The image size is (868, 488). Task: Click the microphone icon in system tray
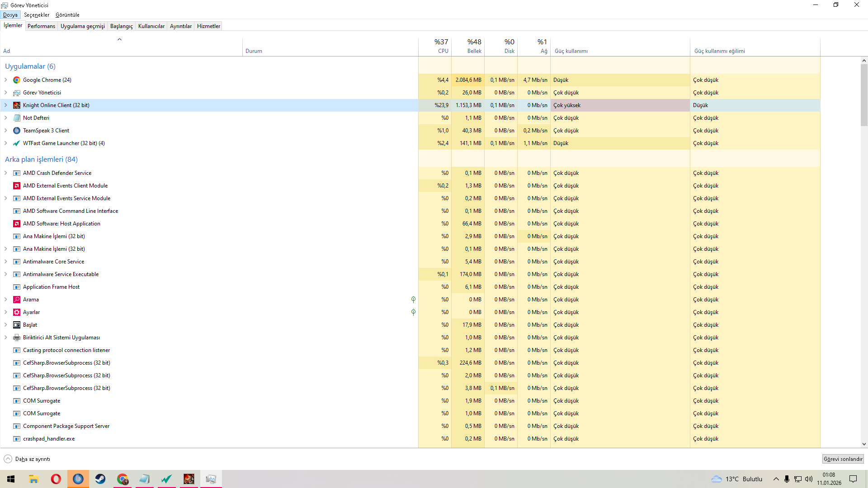point(787,479)
